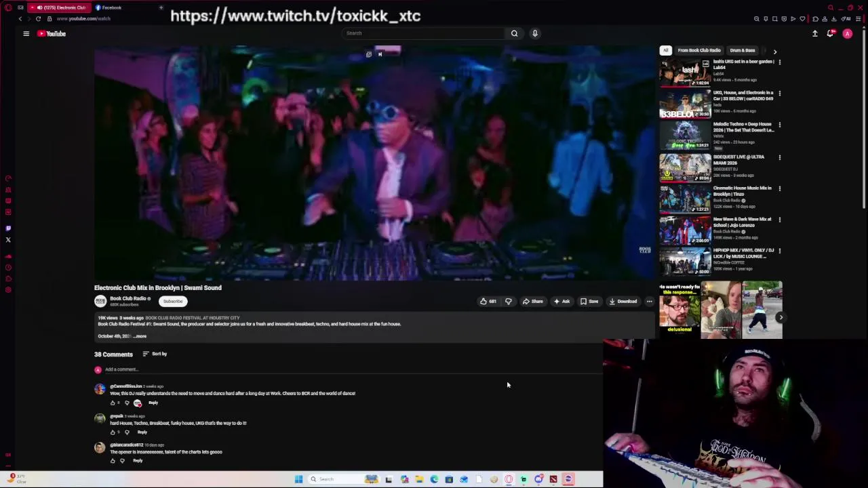Open File Explorer from taskbar
Image resolution: width=868 pixels, height=488 pixels.
(419, 479)
